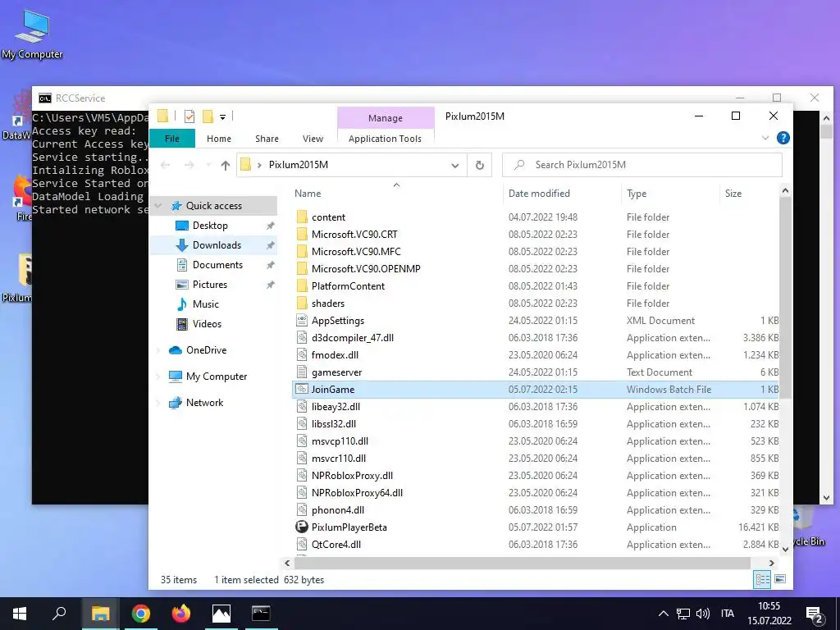
Task: Click the Help question mark icon
Action: tap(783, 138)
